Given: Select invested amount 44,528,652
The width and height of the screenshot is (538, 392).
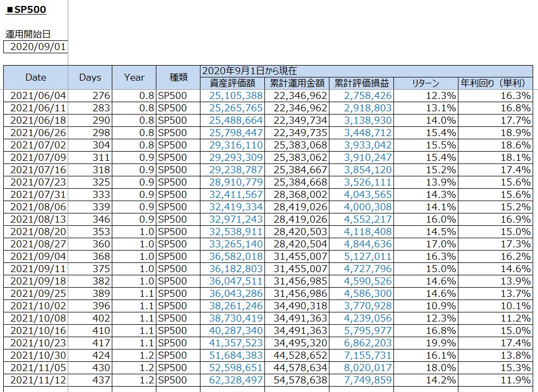Looking at the screenshot, I should [297, 355].
